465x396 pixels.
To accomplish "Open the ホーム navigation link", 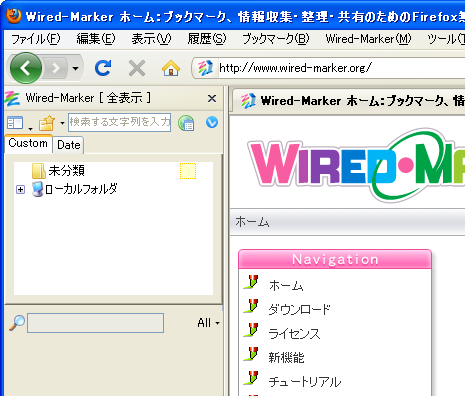I will 286,286.
